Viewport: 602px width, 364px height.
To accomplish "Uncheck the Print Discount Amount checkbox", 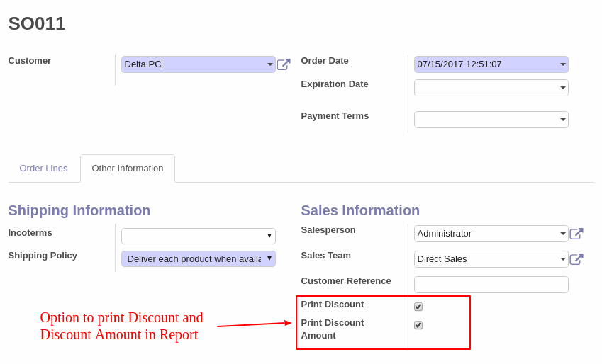I will coord(418,325).
